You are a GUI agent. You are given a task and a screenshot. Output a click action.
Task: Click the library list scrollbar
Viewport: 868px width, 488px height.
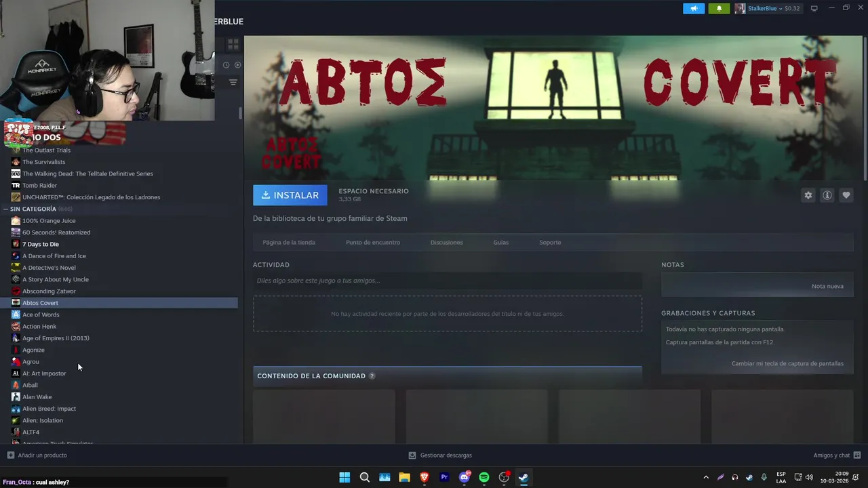(240, 113)
